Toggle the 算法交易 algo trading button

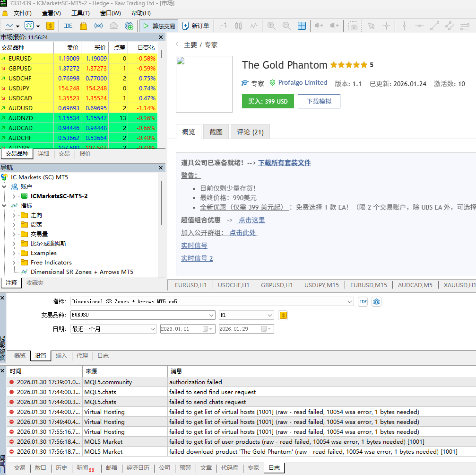[159, 26]
